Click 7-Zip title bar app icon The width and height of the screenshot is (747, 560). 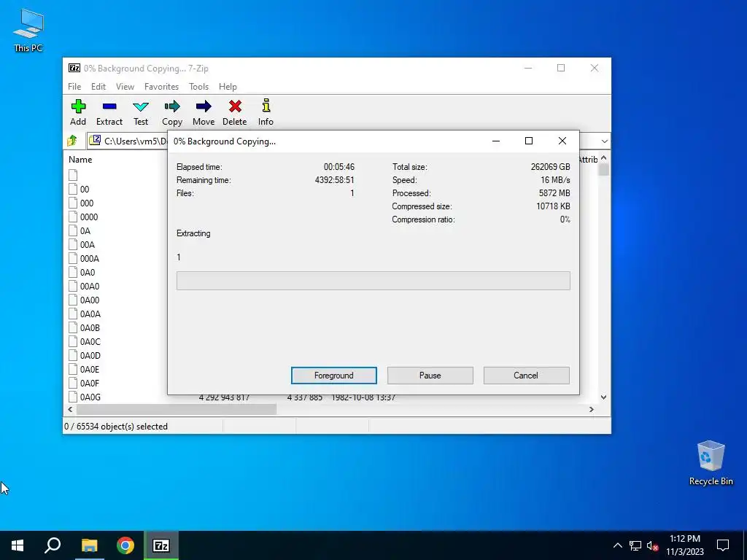click(74, 68)
